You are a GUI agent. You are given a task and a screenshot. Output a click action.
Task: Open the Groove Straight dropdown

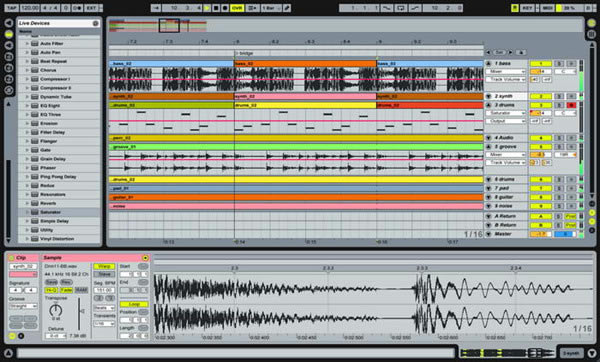coord(23,306)
